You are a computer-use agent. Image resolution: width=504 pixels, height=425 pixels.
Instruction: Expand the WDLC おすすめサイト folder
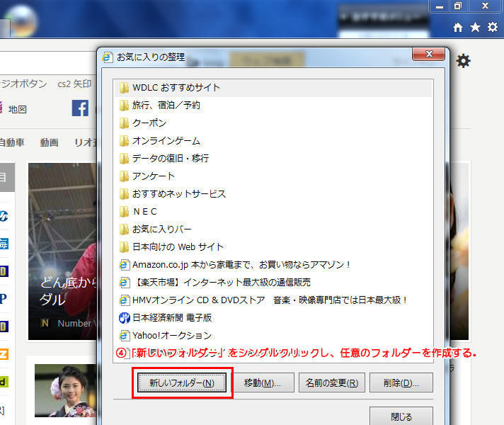[x=176, y=87]
